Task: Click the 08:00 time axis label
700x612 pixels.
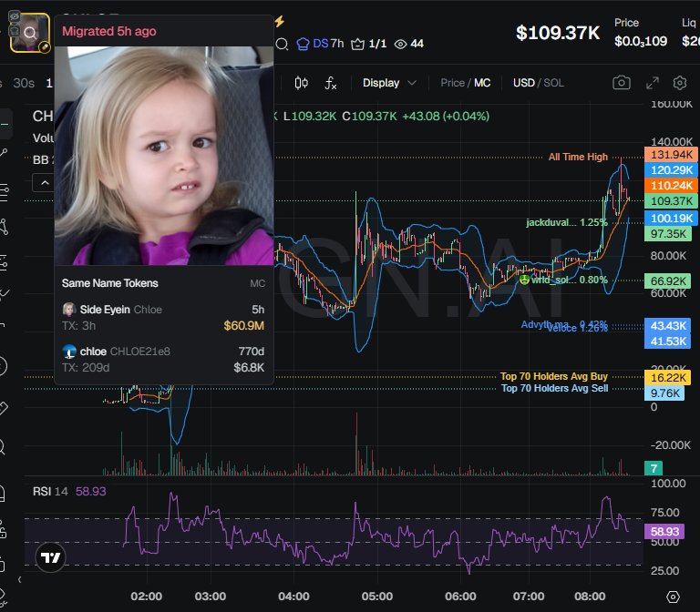Action: tap(590, 597)
